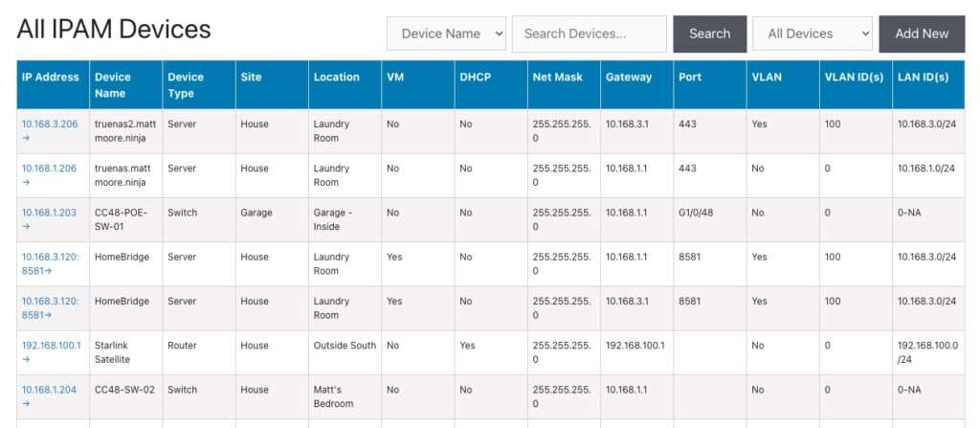This screenshot has height=428, width=980.
Task: Select the Gateway column header
Action: tap(629, 77)
